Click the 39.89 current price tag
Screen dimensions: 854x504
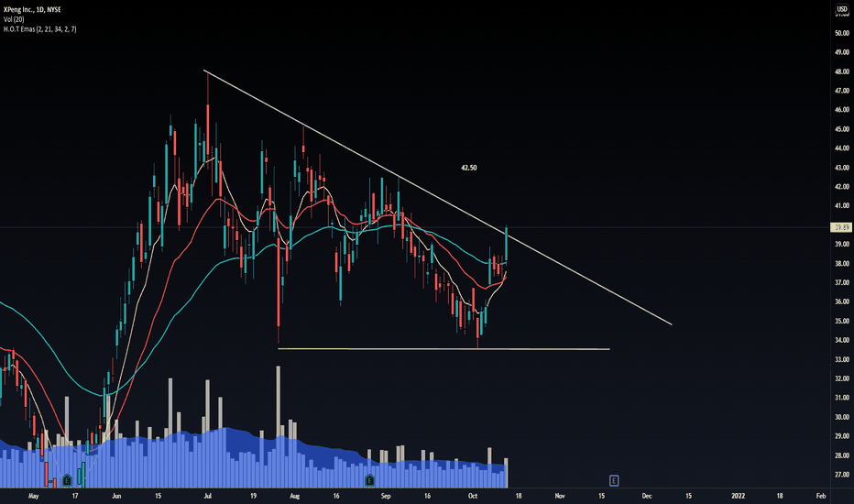[x=841, y=227]
